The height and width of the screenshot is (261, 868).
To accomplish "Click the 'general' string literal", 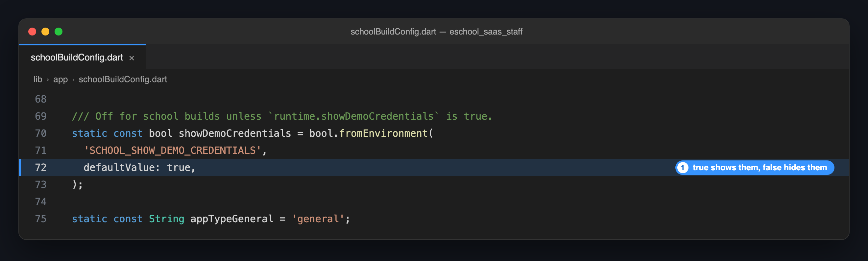I will click(318, 219).
